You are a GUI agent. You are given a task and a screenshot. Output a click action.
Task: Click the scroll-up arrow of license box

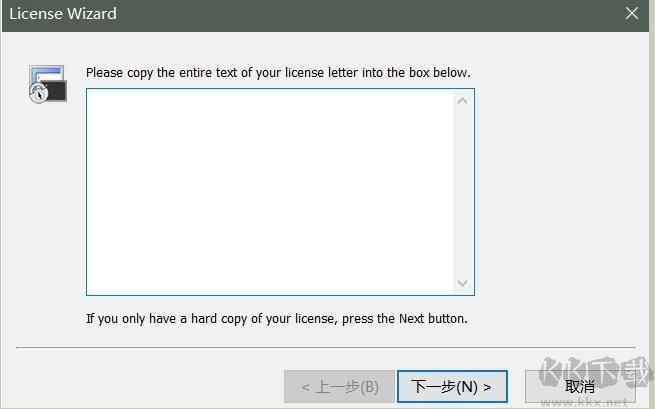point(462,100)
